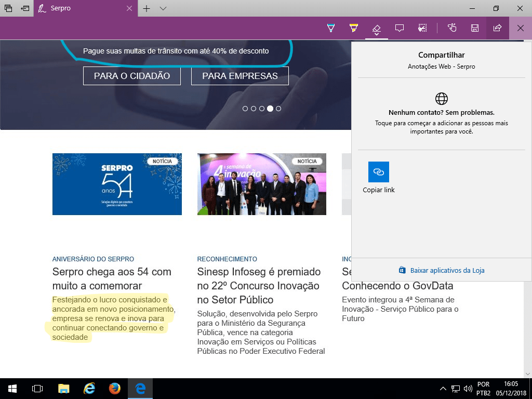The image size is (532, 399).
Task: Close the share panel via share icon
Action: [497, 28]
